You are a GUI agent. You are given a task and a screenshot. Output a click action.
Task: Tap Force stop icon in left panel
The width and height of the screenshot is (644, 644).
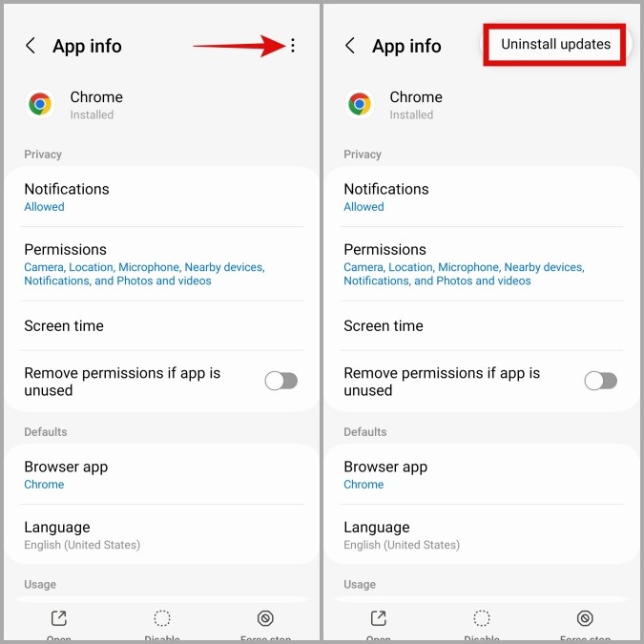coord(265,619)
